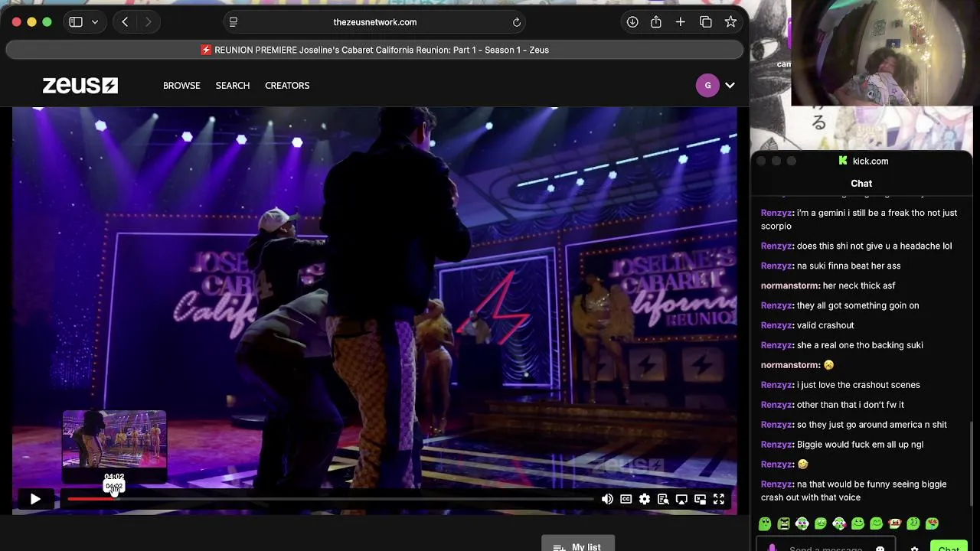This screenshot has width=980, height=551.
Task: Go forward in Safari history
Action: 149,22
